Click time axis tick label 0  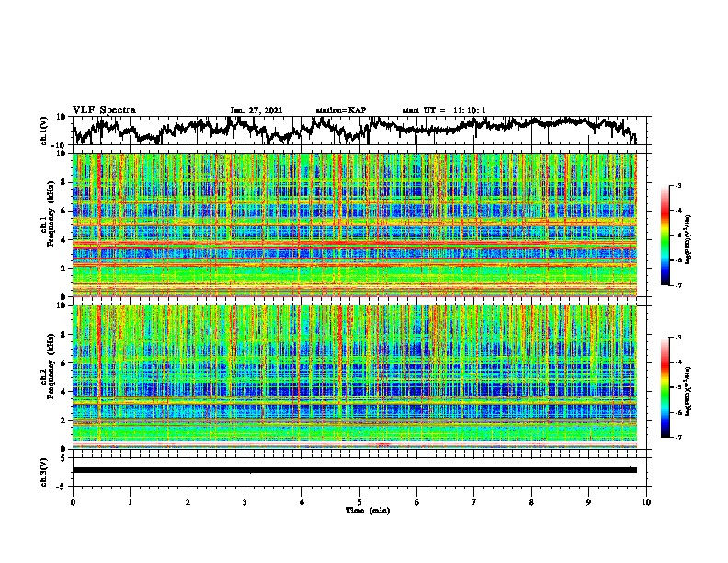point(73,502)
